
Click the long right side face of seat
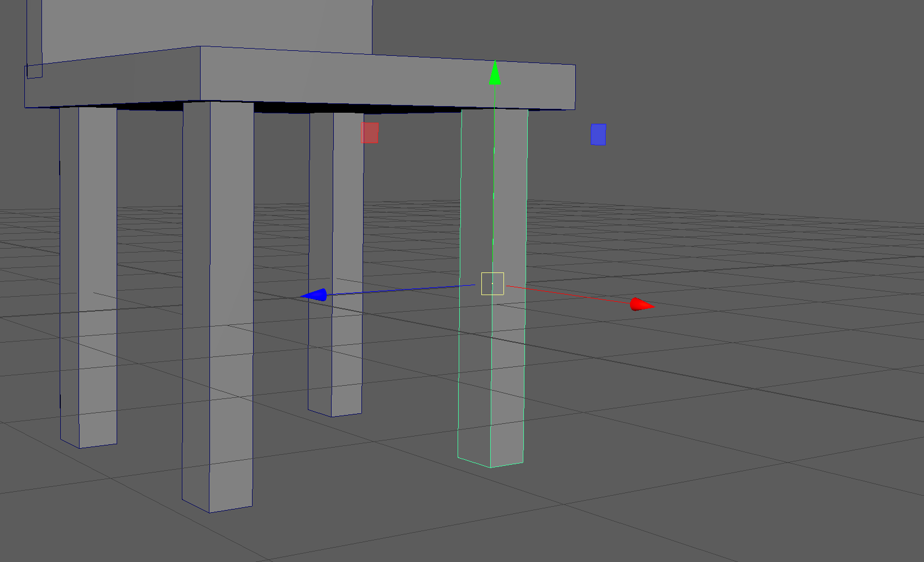pyautogui.click(x=387, y=79)
